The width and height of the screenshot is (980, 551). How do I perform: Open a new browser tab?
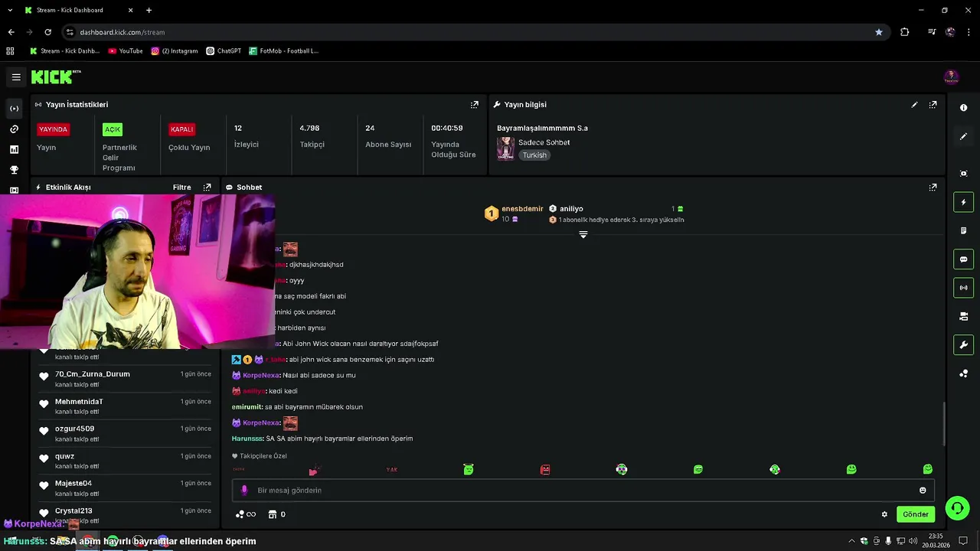click(149, 10)
